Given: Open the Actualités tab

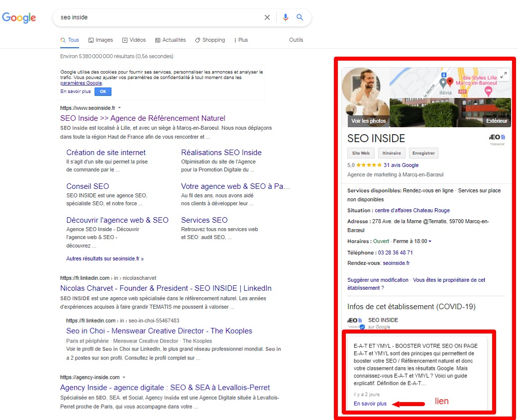Looking at the screenshot, I should coord(171,40).
